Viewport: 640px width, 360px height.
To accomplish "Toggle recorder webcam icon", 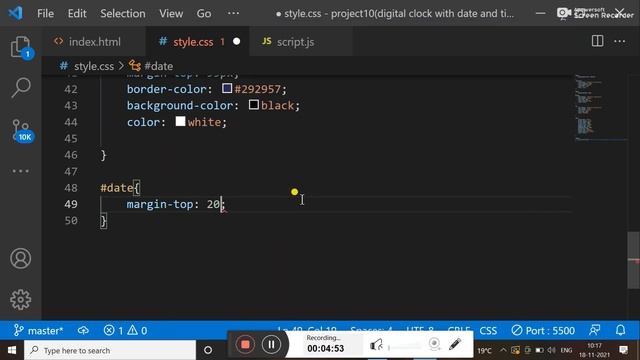I will (x=434, y=344).
